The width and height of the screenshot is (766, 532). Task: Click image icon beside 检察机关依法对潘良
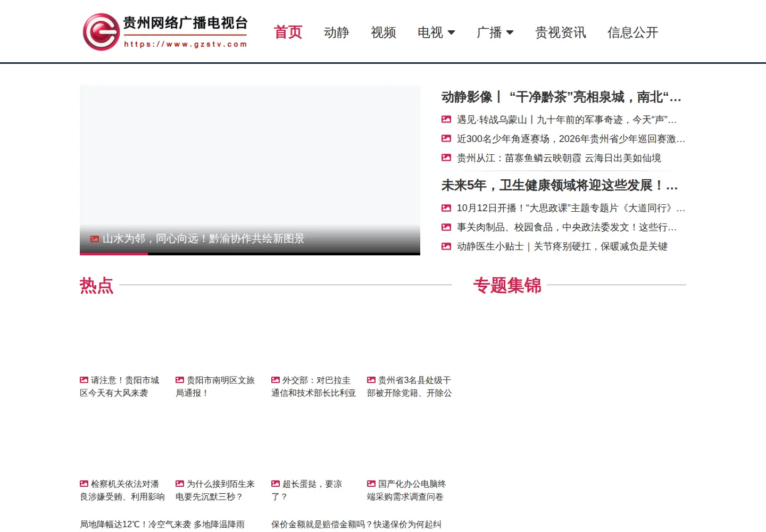[84, 484]
